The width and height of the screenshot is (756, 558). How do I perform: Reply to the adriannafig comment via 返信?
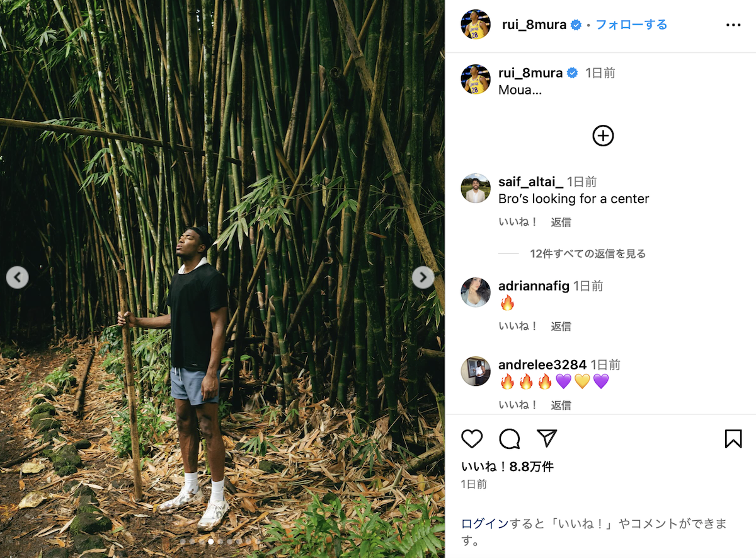[x=561, y=326]
